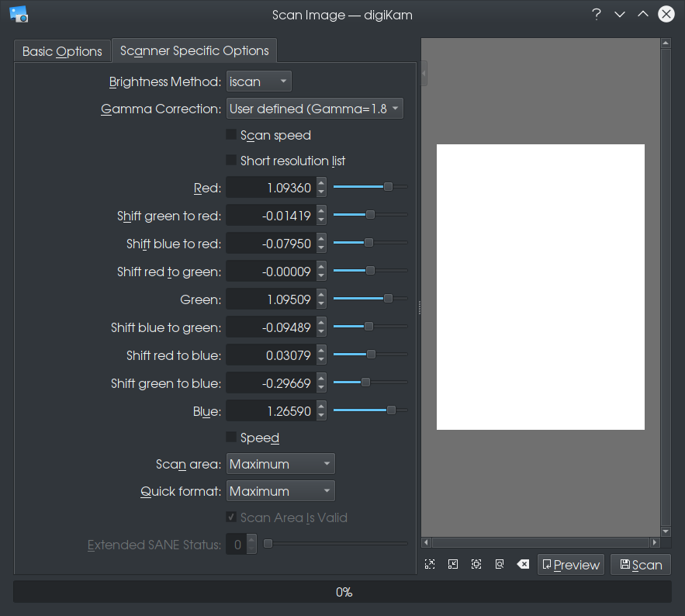Click the zoom out preview icon
Screen dimensions: 685x616
click(453, 564)
